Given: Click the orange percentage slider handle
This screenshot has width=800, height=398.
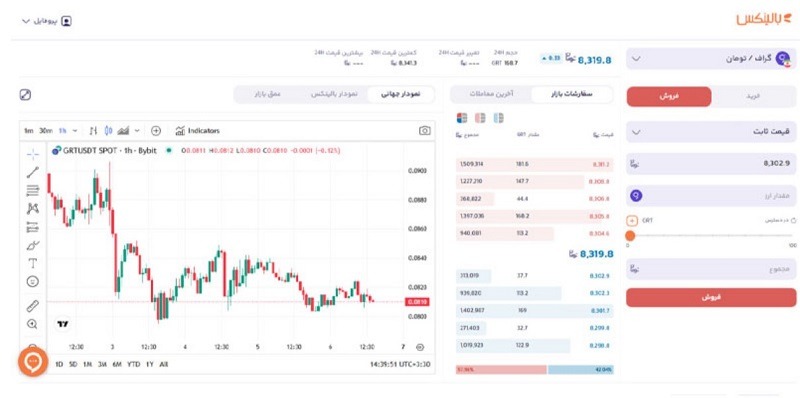Looking at the screenshot, I should tap(630, 236).
